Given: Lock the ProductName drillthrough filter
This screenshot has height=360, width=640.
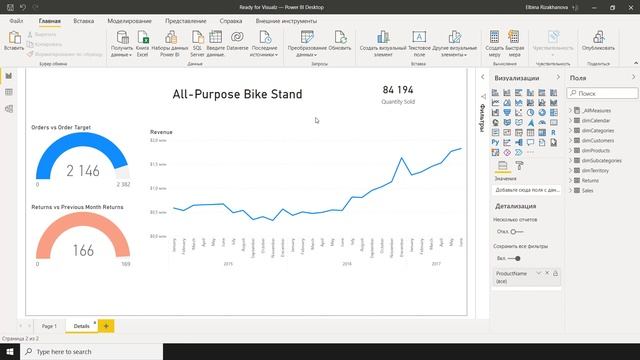Looking at the screenshot, I should (x=555, y=273).
